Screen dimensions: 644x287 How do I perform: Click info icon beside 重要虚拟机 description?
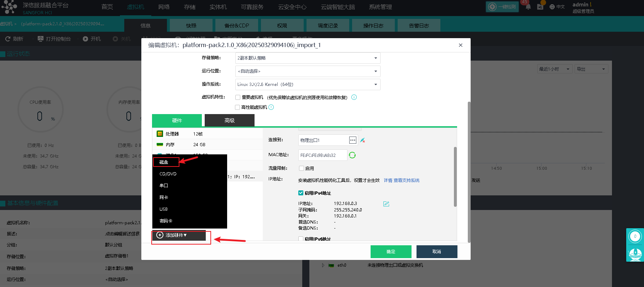coord(354,97)
